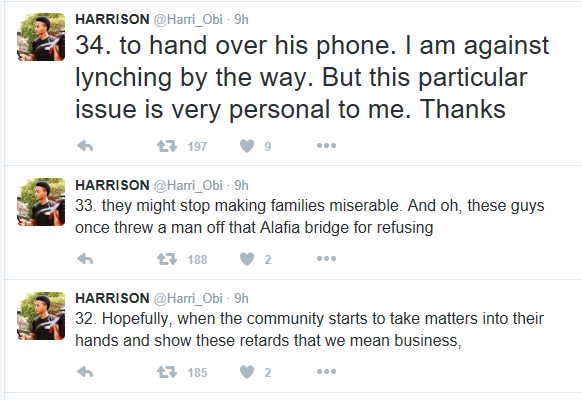This screenshot has width=582, height=400.
Task: Retweet tweet 33 with 188 retweets
Action: coord(167,259)
